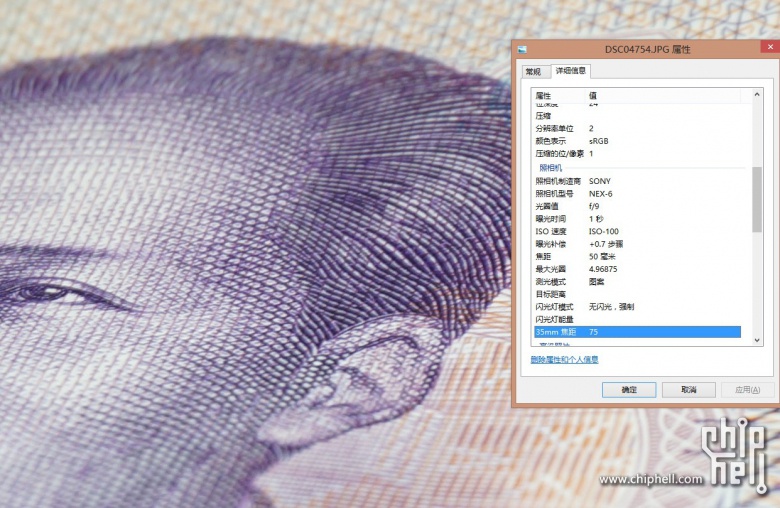Select the 闪光灯能量 row
Viewport: 780px width, 508px height.
(638, 319)
